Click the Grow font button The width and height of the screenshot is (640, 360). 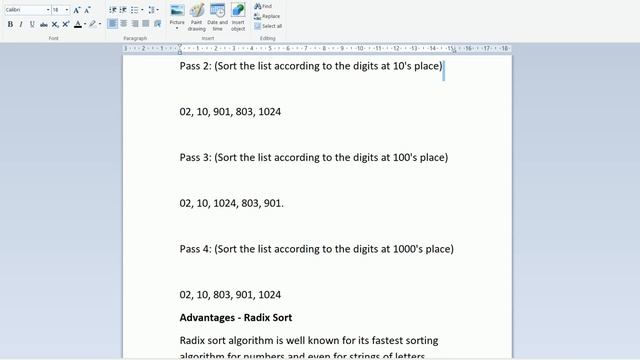(76, 10)
